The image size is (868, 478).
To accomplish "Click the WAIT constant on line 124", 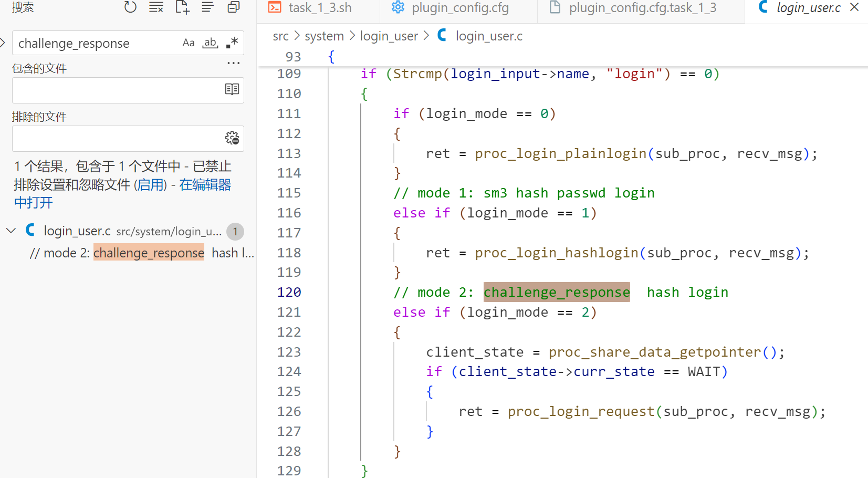I will (704, 372).
